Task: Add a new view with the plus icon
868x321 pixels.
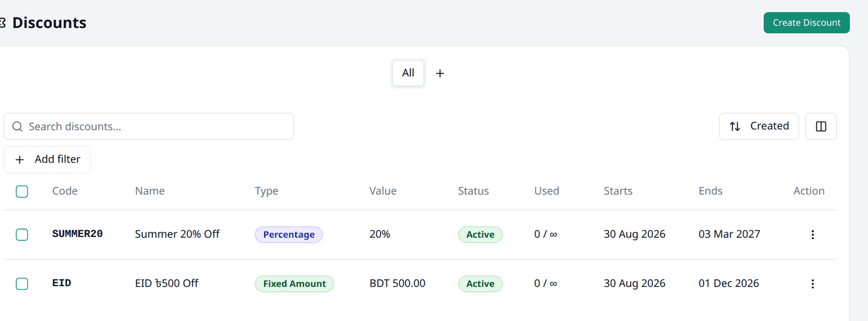Action: tap(440, 73)
